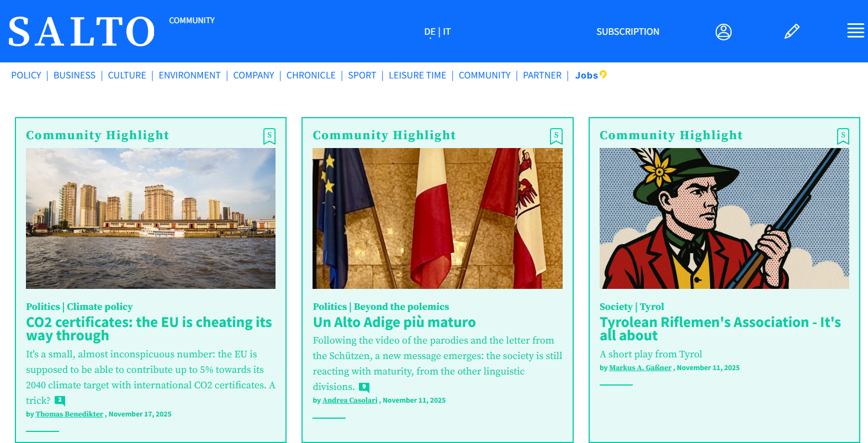Visit author Markus A. Gaßner's profile
The width and height of the screenshot is (868, 443).
(641, 368)
